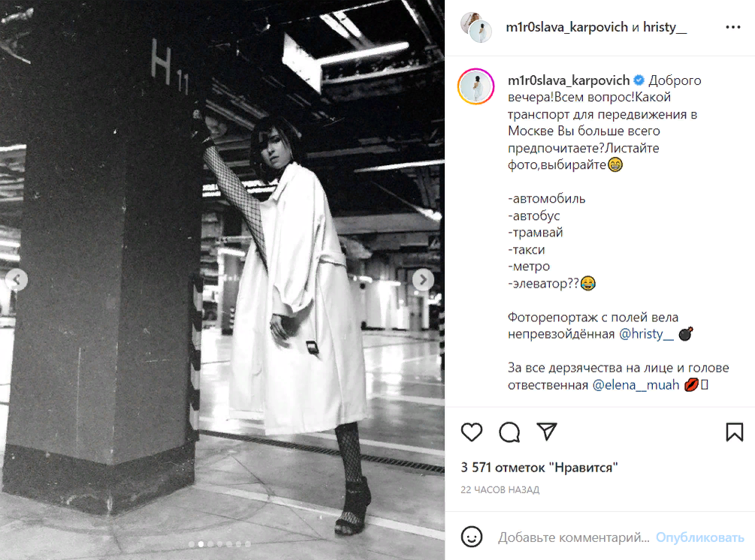Open the @elena__muah mention link
Screen dimensions: 755x560
point(636,385)
